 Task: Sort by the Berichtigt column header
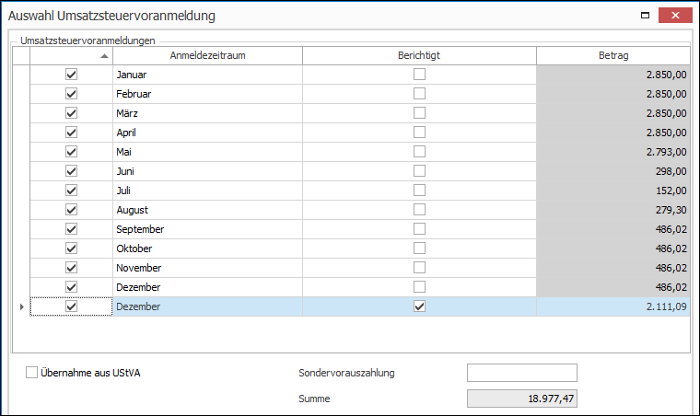pos(419,55)
